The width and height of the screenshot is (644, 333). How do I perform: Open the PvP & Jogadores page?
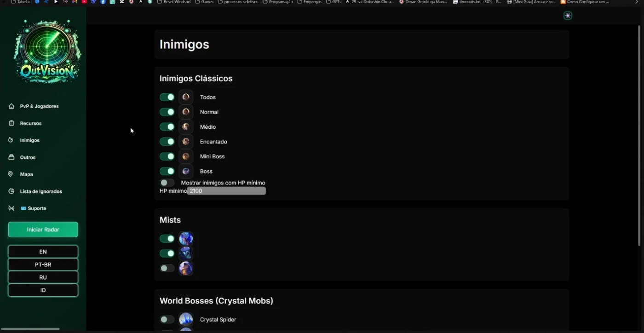click(39, 106)
